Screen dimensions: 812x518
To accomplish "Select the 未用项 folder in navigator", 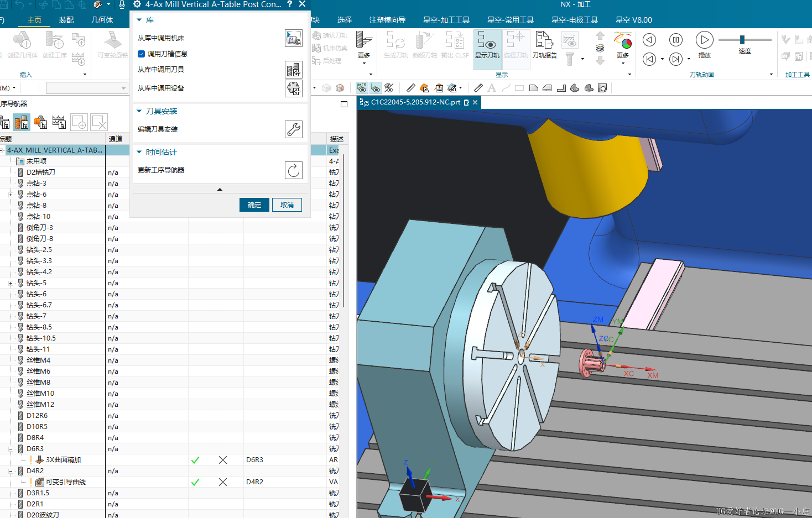I will point(37,161).
